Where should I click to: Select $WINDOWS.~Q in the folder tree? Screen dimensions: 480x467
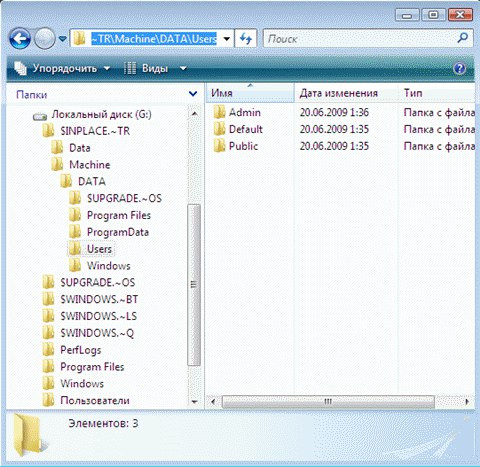click(97, 333)
